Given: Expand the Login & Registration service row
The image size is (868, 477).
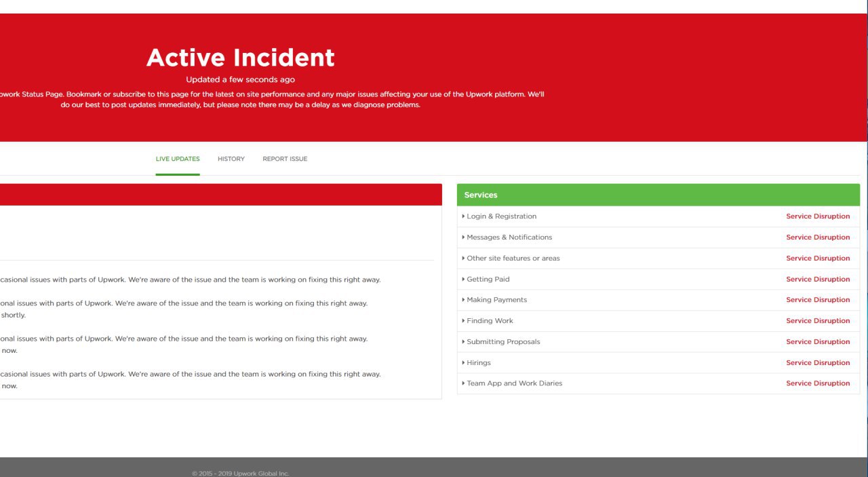Looking at the screenshot, I should tap(658, 216).
